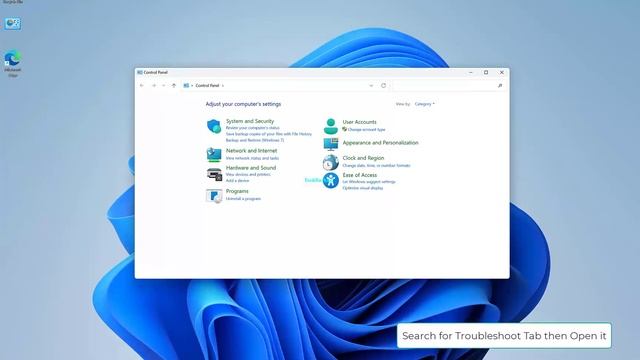Expand the chevron after Control Panel breadcrumb

(223, 86)
